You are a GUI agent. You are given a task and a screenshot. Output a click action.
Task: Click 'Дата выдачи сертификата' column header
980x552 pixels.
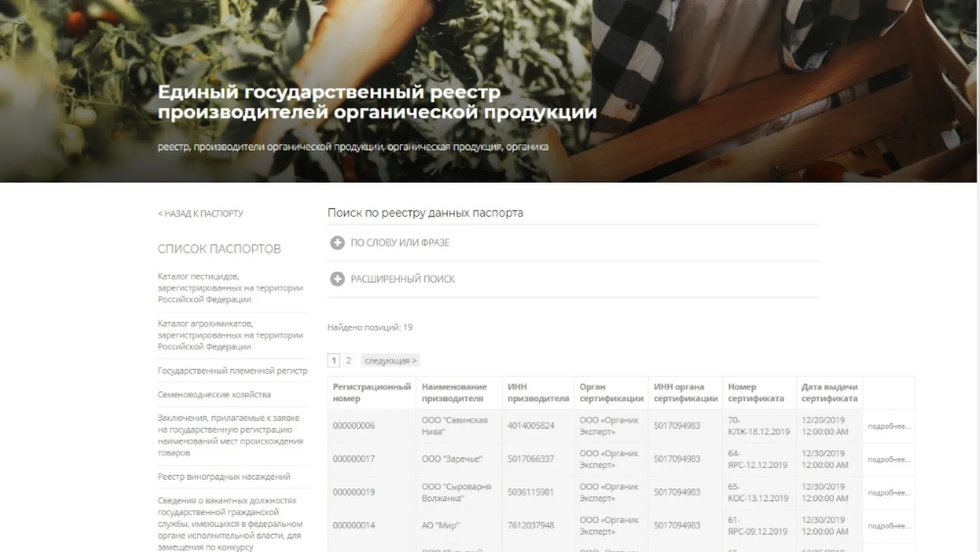point(829,392)
